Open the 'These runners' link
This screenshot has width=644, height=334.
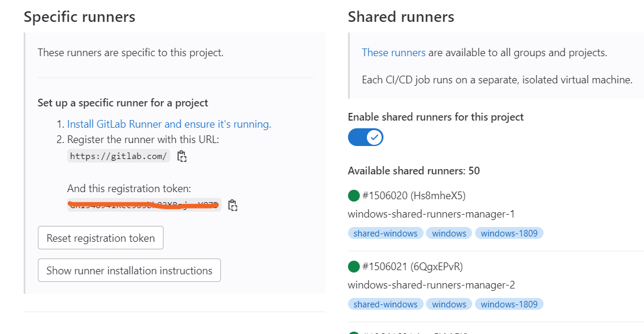(x=393, y=53)
